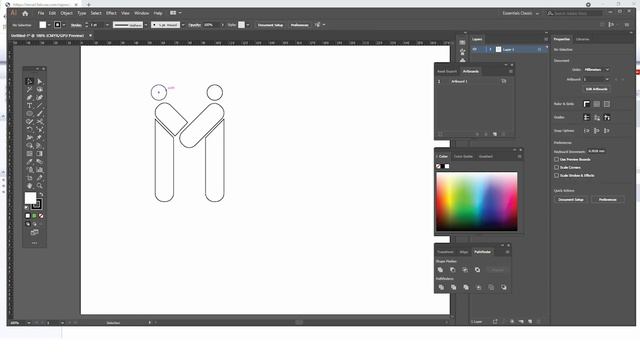Select the Type tool
The image size is (640, 360).
(29, 106)
